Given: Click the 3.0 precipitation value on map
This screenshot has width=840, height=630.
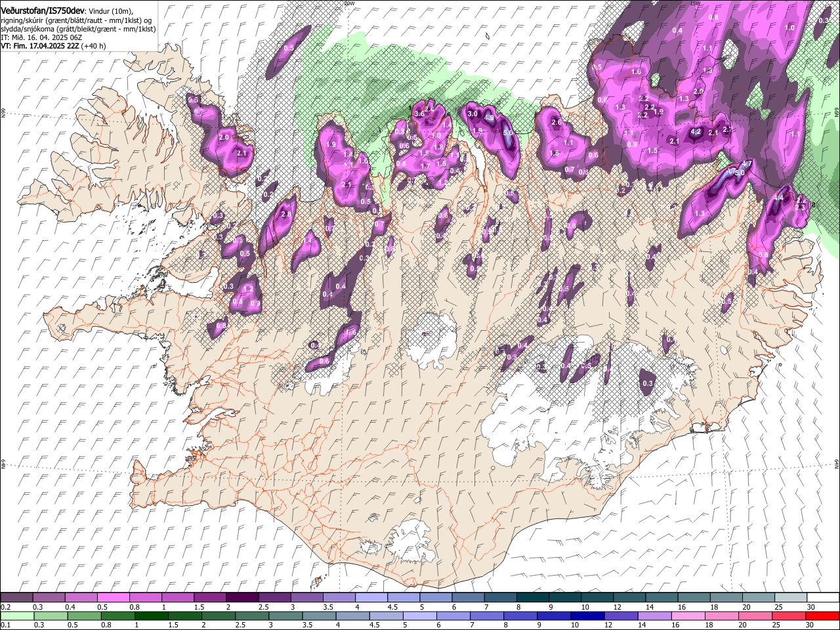Looking at the screenshot, I should point(472,114).
